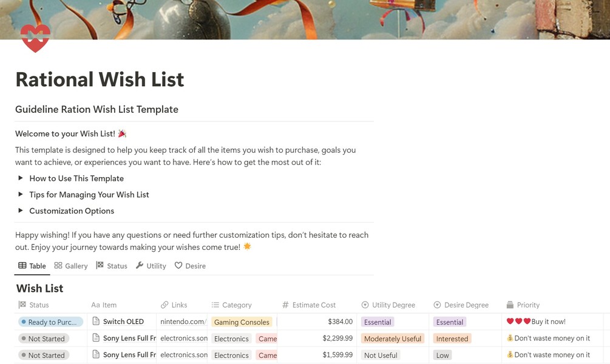Click the Estimate Cost number icon
The width and height of the screenshot is (610, 364).
[x=285, y=305]
